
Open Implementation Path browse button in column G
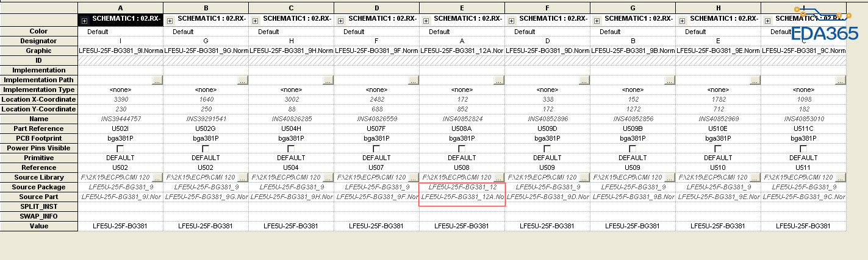coord(670,80)
